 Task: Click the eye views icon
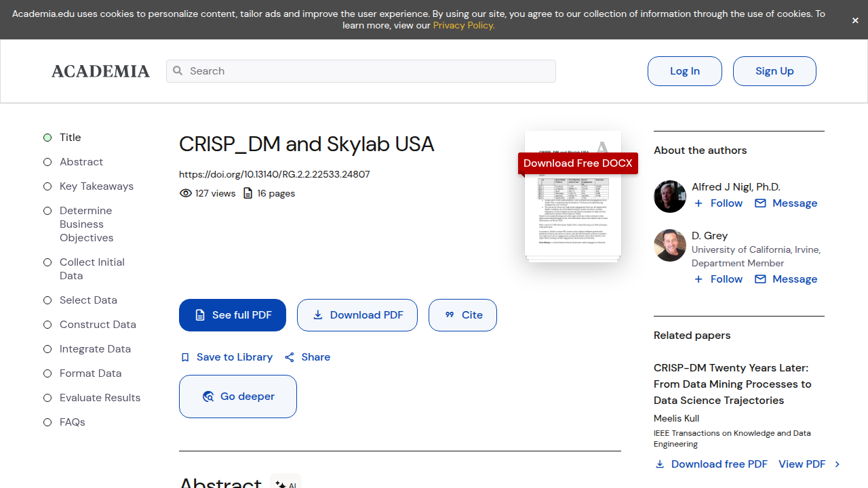(185, 193)
